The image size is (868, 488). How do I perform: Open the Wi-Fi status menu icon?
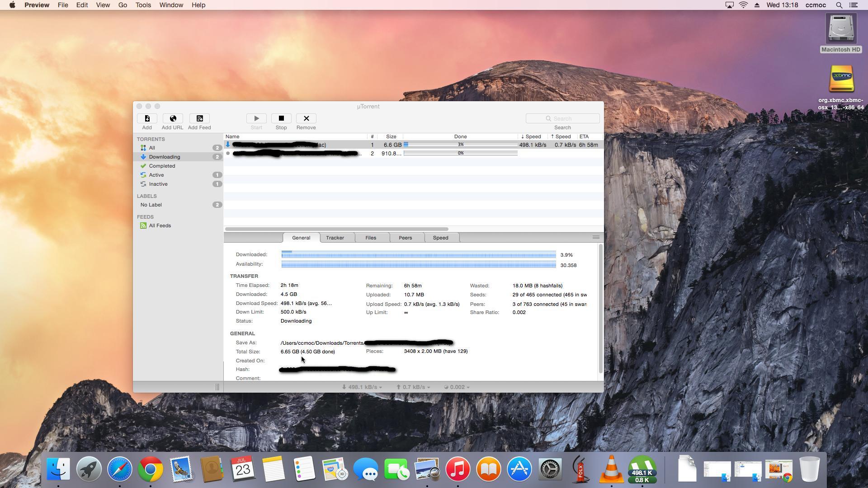(743, 5)
